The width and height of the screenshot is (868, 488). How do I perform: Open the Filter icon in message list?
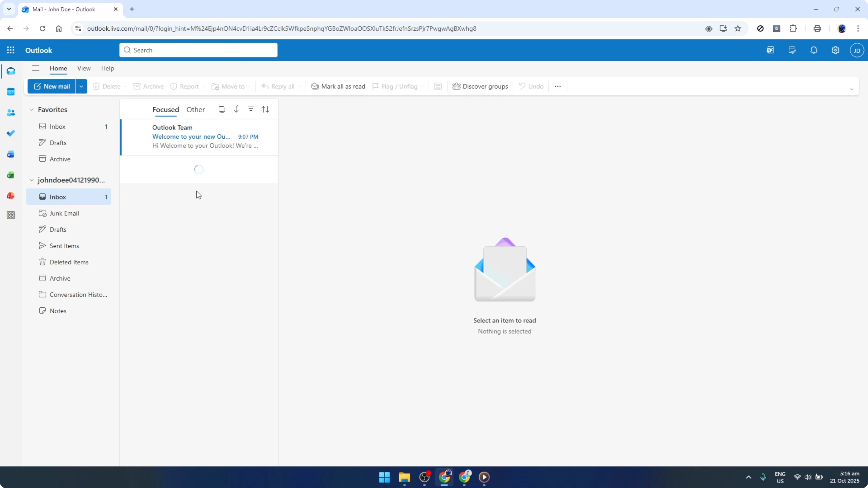[251, 109]
